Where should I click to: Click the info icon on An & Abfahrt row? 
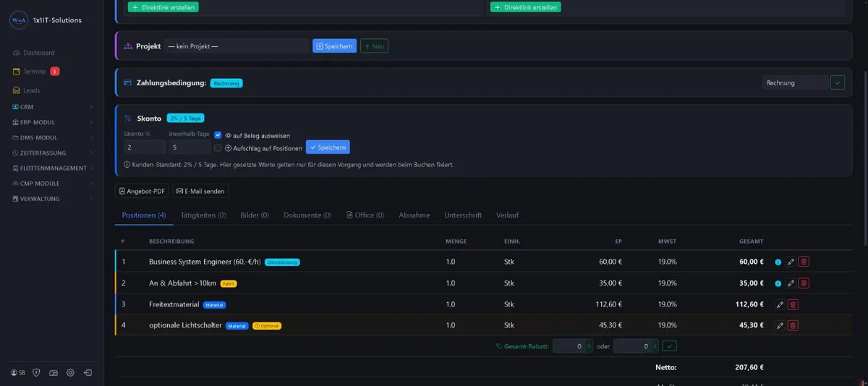pyautogui.click(x=778, y=283)
